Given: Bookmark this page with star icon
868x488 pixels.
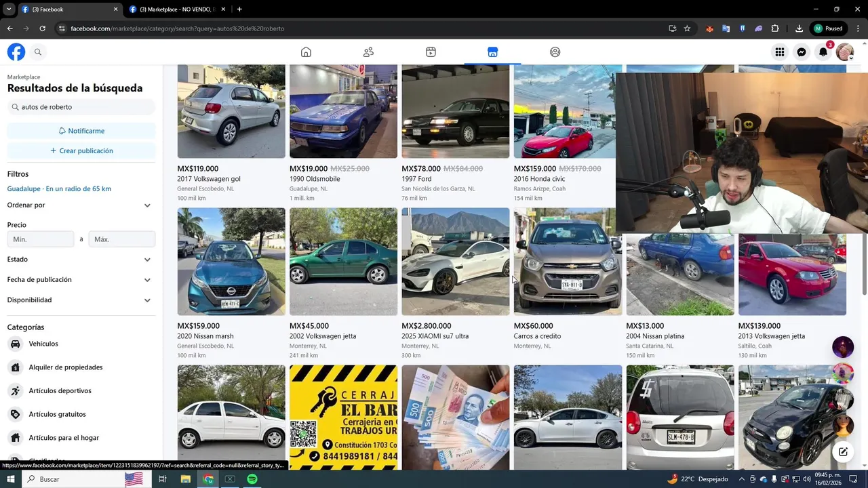Looking at the screenshot, I should (x=687, y=28).
